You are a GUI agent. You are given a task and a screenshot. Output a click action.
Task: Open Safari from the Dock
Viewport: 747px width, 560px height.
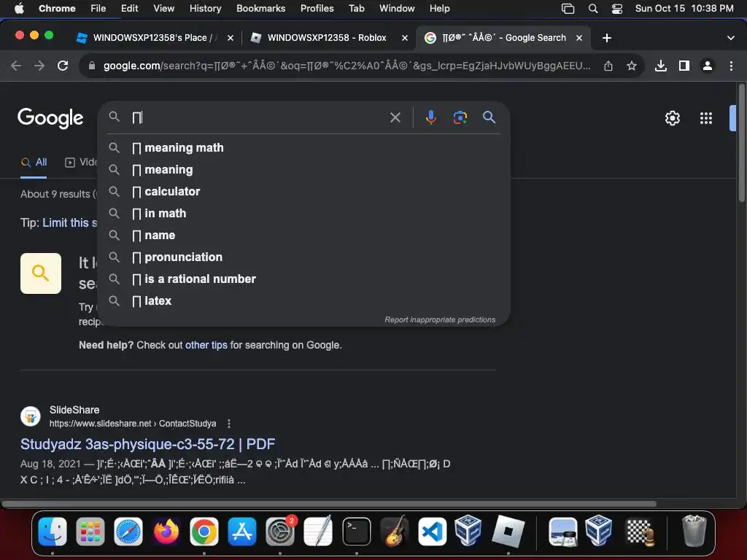[128, 531]
